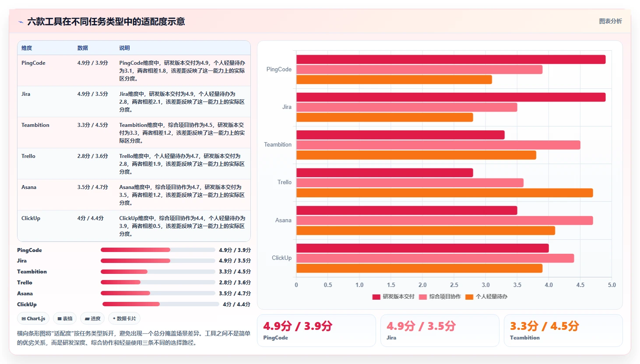Click the 2.5 tick on the x-axis

click(454, 285)
